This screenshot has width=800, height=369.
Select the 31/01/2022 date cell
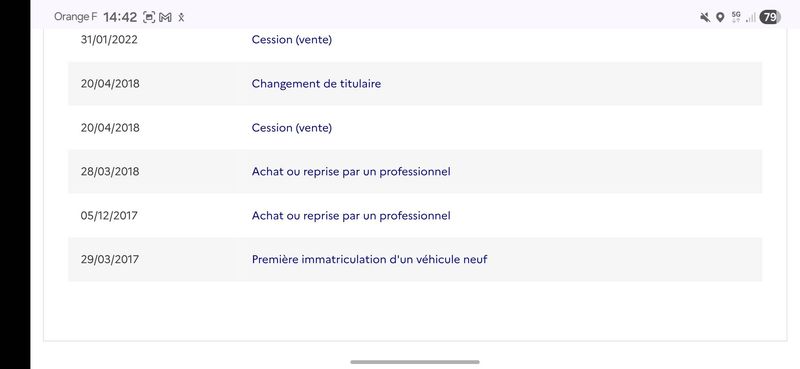(109, 40)
